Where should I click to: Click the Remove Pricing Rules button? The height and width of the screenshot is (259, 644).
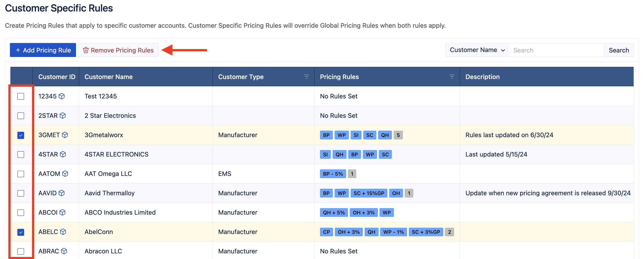click(x=118, y=50)
